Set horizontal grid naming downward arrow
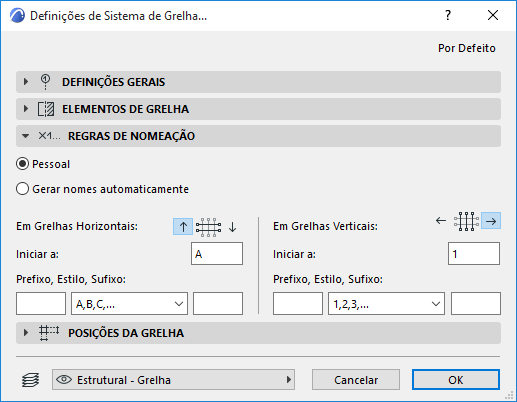 [x=233, y=227]
